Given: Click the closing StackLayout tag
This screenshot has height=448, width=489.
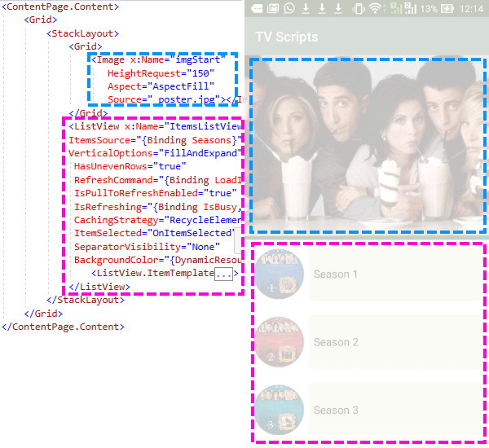Looking at the screenshot, I should tap(86, 300).
